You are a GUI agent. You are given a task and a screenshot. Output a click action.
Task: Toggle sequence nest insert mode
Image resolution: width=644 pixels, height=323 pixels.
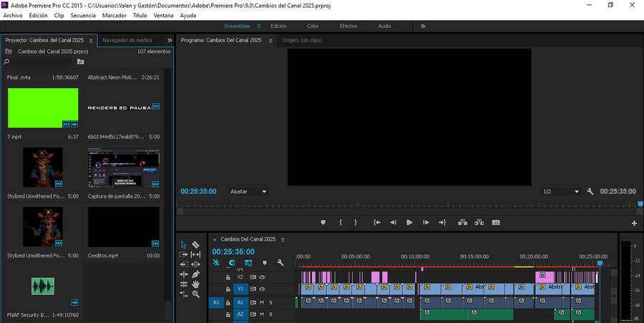(x=216, y=263)
